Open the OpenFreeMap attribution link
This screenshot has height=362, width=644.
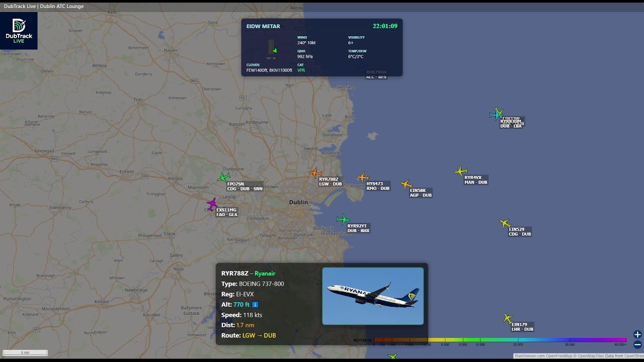pyautogui.click(x=560, y=356)
